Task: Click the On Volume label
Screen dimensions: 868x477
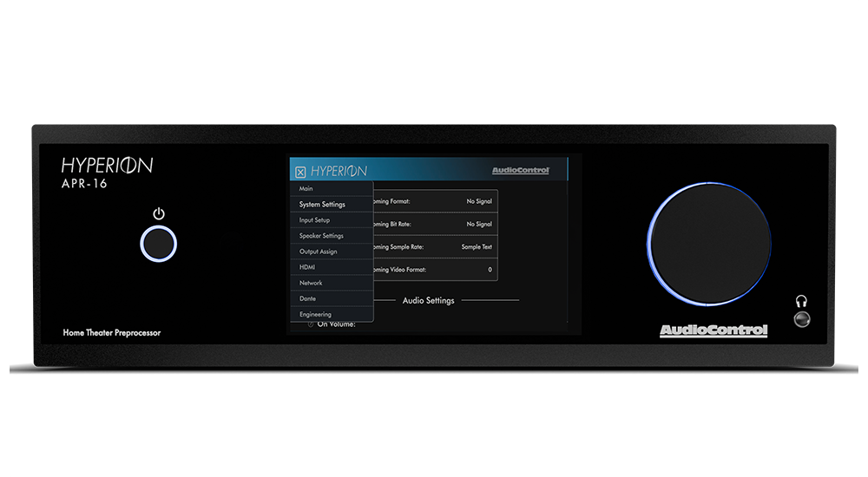Action: pyautogui.click(x=336, y=324)
